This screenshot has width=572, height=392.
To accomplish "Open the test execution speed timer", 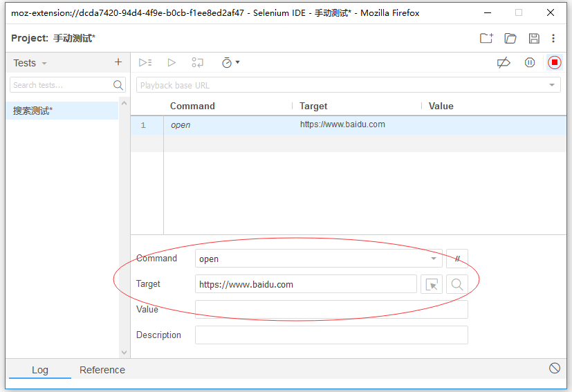I will pos(230,63).
